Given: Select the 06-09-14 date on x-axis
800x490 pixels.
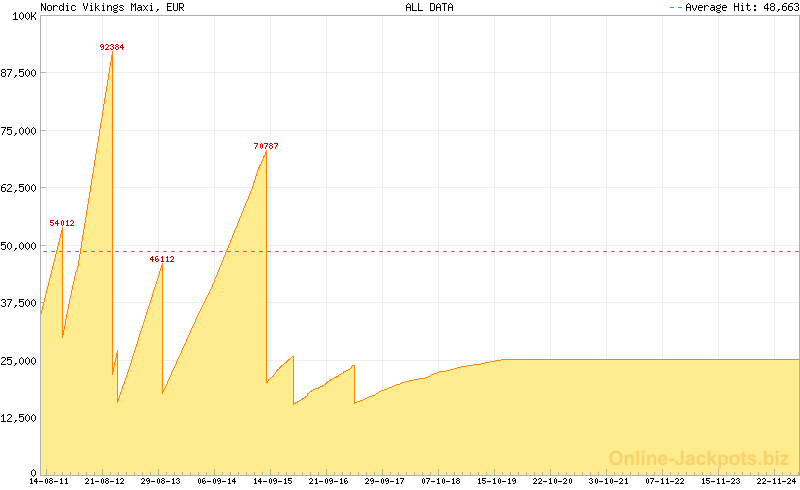Looking at the screenshot, I should pyautogui.click(x=217, y=481).
